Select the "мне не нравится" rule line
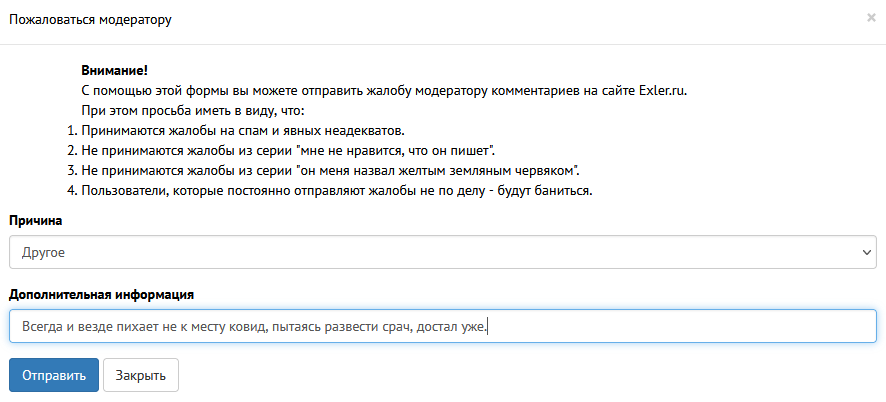This screenshot has width=886, height=402. [288, 151]
